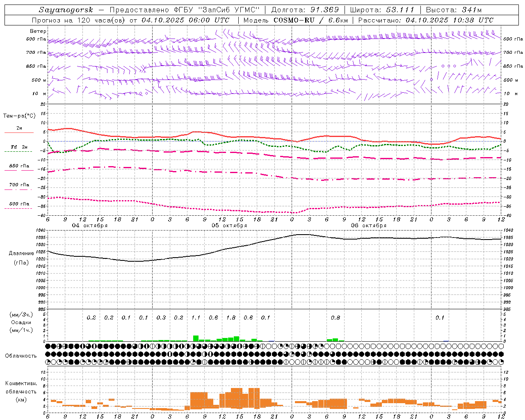
Task: Click the 0.8 precipitation value
Action: tap(336, 317)
